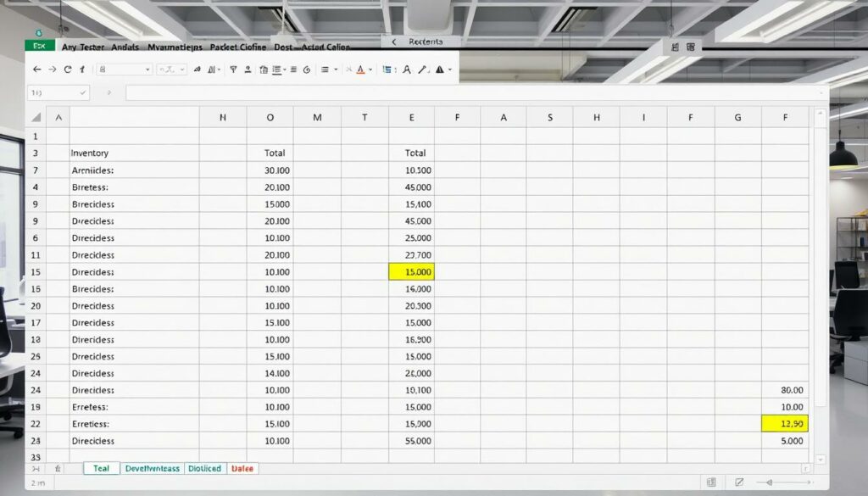This screenshot has height=496, width=868.
Task: Select the Rocterta tab at top
Action: [426, 42]
